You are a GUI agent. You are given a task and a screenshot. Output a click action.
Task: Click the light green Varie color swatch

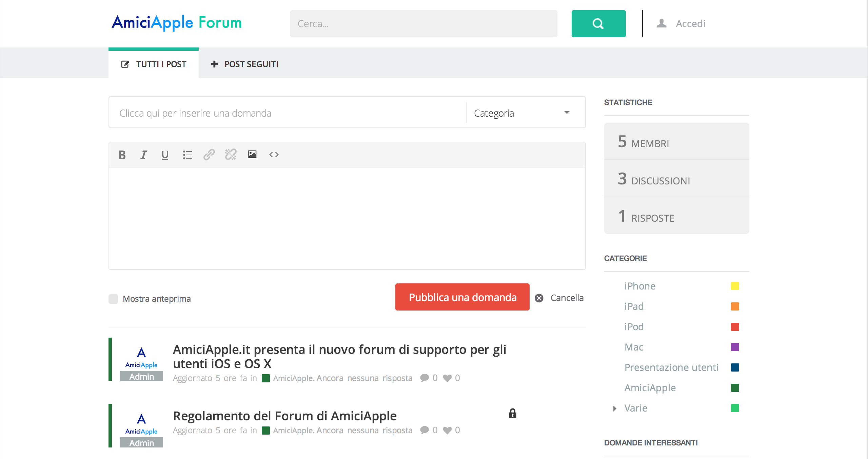tap(735, 408)
